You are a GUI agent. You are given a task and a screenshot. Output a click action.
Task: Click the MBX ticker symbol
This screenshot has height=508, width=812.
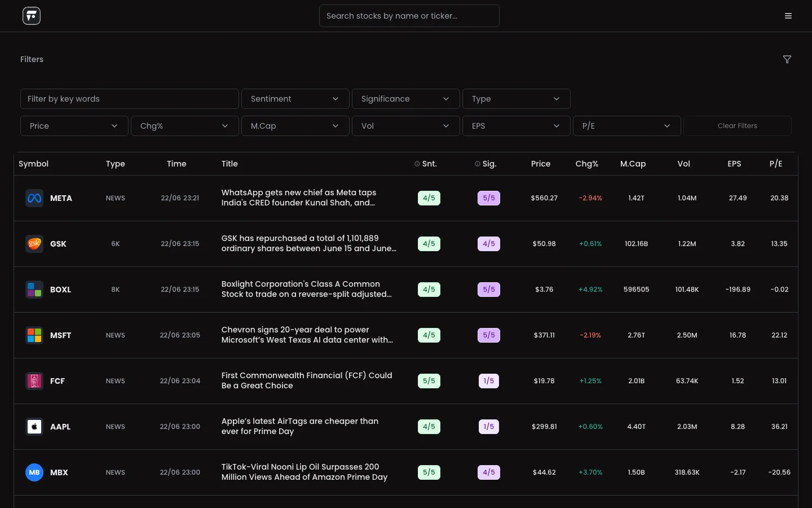click(59, 472)
